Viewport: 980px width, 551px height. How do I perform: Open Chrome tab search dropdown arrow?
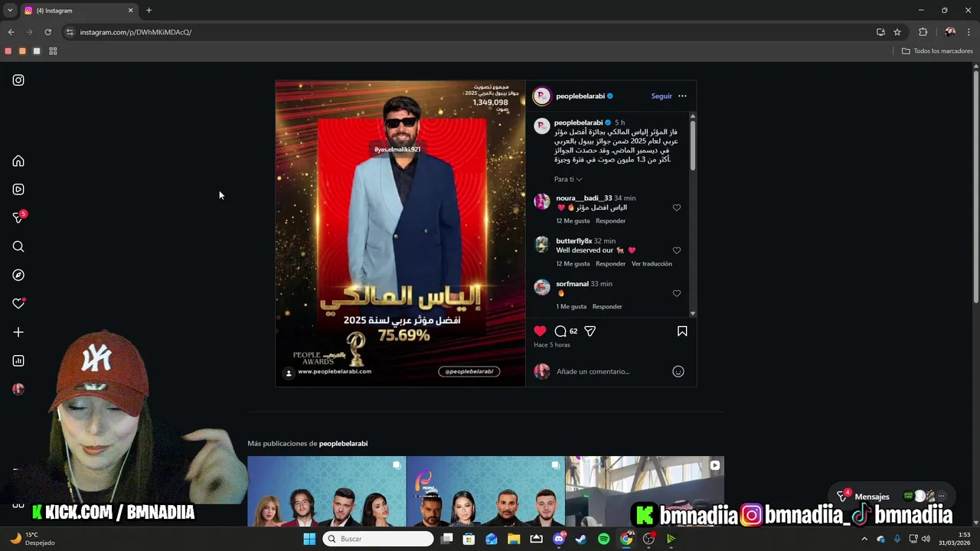click(10, 11)
